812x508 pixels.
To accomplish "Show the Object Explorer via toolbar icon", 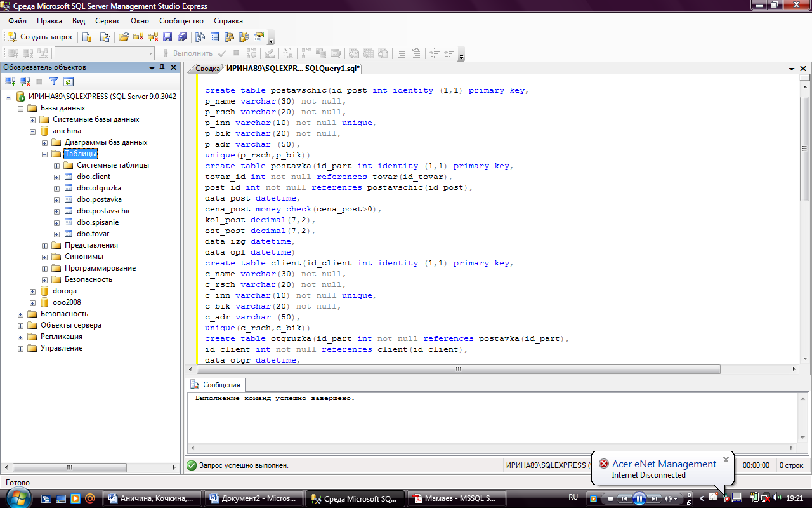I will tap(229, 37).
